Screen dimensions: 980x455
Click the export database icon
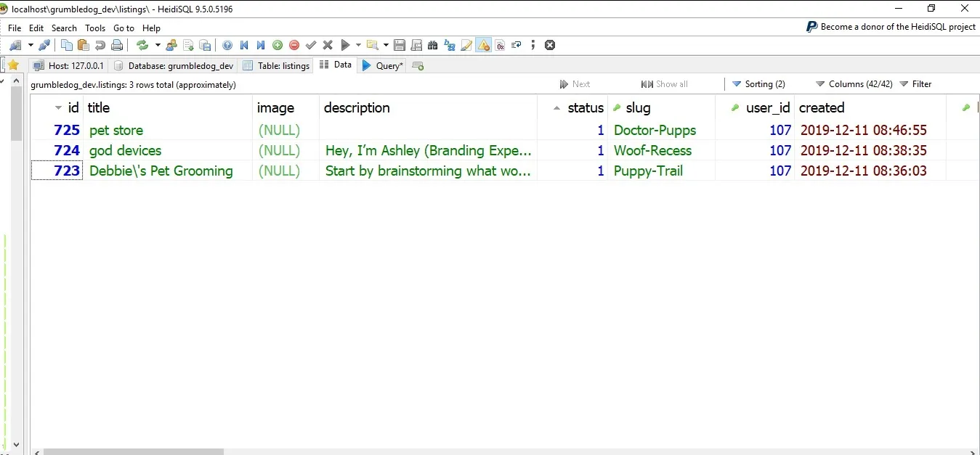pos(205,45)
